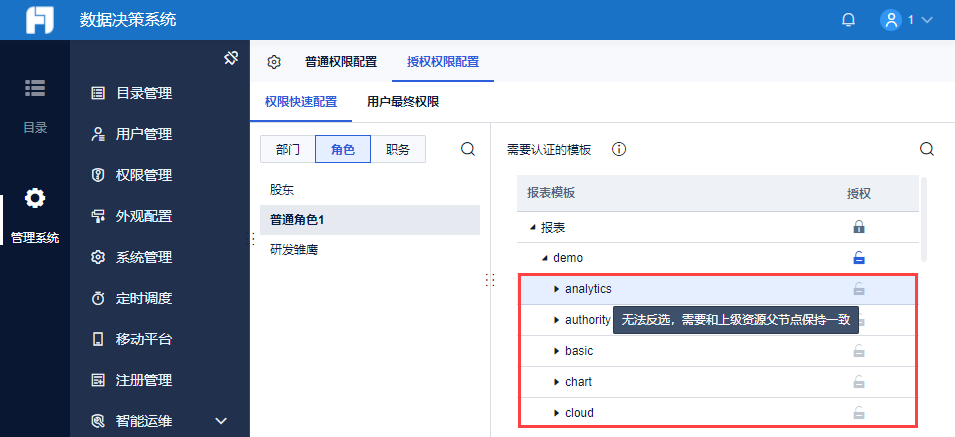Viewport: 955px width, 437px height.
Task: Click the 用户管理 person icon
Action: pos(97,135)
